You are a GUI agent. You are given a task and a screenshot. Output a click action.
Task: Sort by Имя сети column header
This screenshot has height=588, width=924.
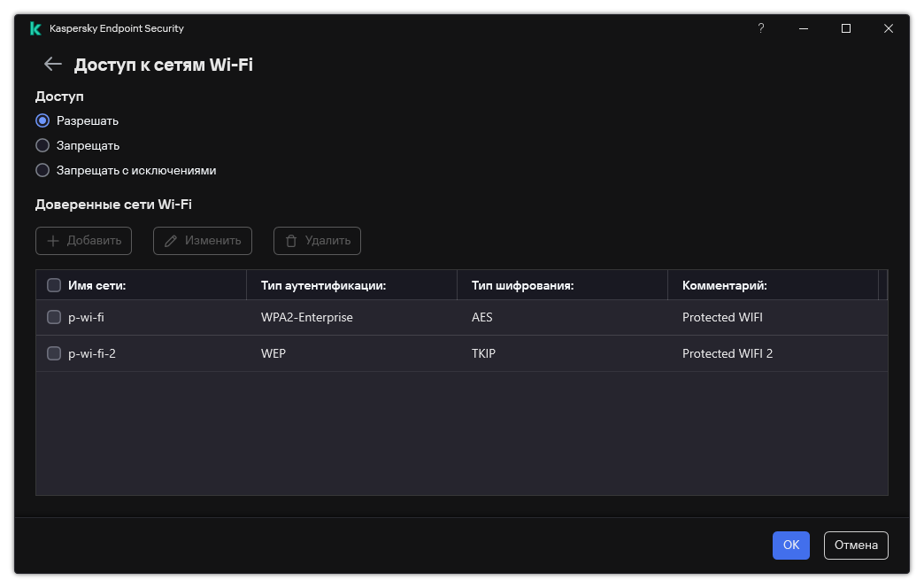click(x=96, y=285)
